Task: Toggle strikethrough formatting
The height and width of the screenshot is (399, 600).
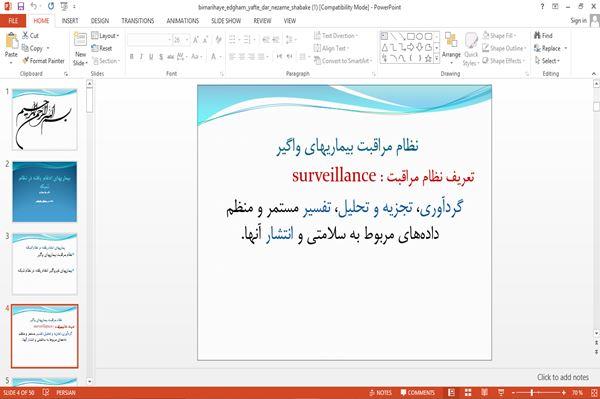Action: [171, 57]
